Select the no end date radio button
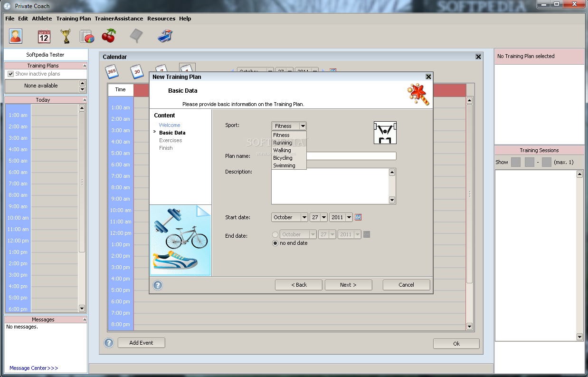The image size is (588, 377). point(275,243)
